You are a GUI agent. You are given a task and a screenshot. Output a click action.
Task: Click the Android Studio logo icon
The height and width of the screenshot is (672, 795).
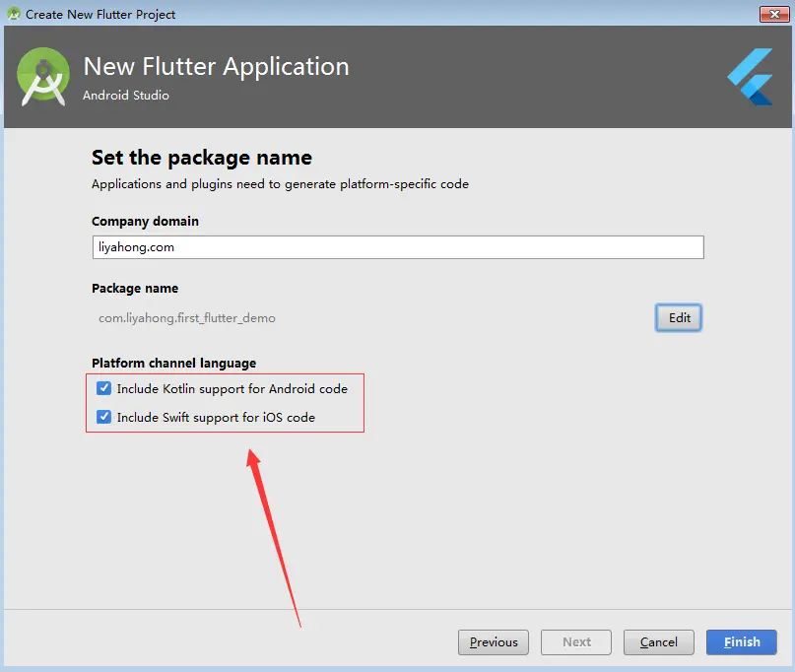coord(43,77)
